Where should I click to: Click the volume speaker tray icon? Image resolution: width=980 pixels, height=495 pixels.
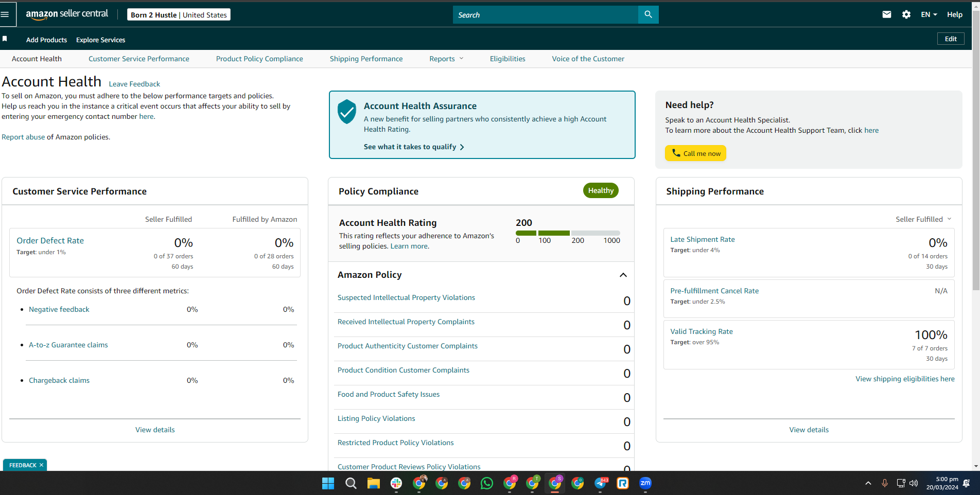pos(914,483)
